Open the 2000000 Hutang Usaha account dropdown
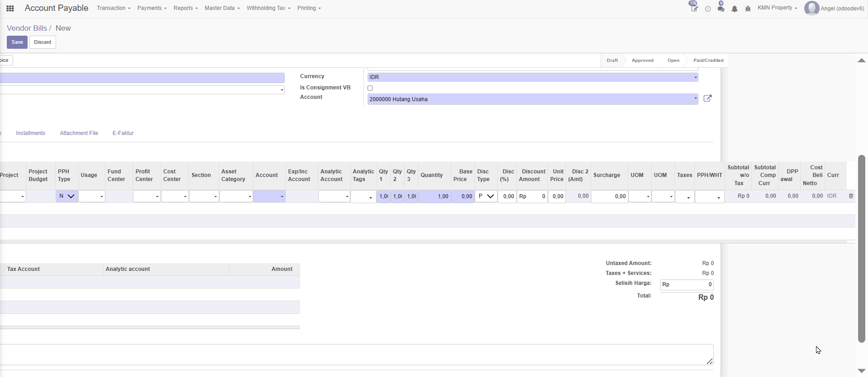This screenshot has height=377, width=868. [x=533, y=99]
